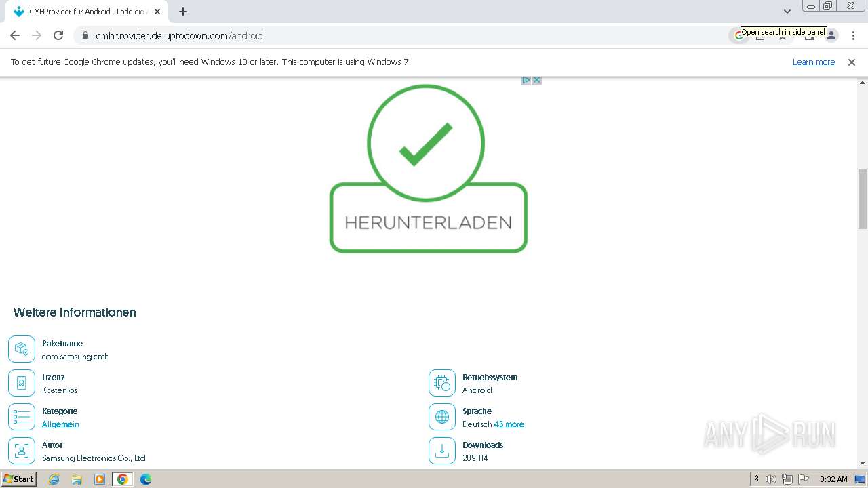Switch to Chrome in the taskbar

(123, 479)
